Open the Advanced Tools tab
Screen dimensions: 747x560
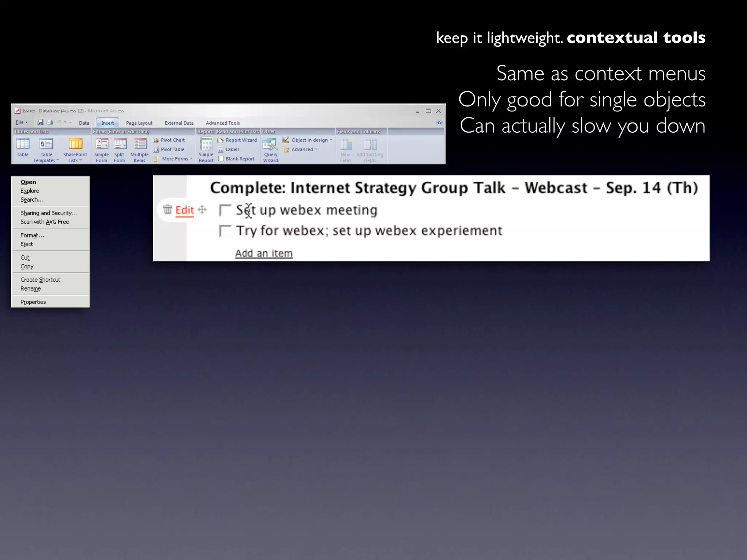point(223,123)
